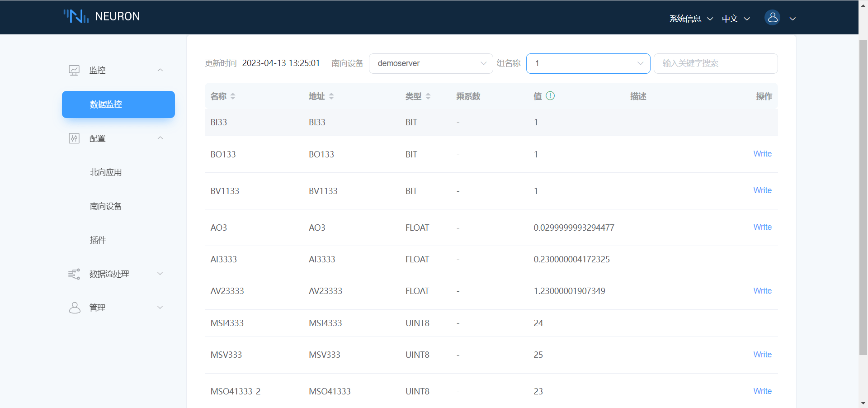Image resolution: width=868 pixels, height=408 pixels.
Task: Click the NEURON logo
Action: tap(101, 16)
